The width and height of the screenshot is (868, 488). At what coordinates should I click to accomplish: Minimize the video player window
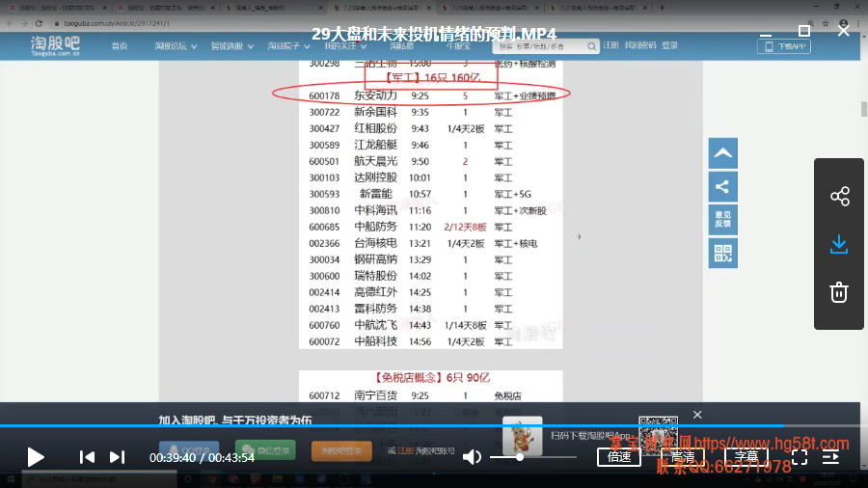(x=766, y=33)
